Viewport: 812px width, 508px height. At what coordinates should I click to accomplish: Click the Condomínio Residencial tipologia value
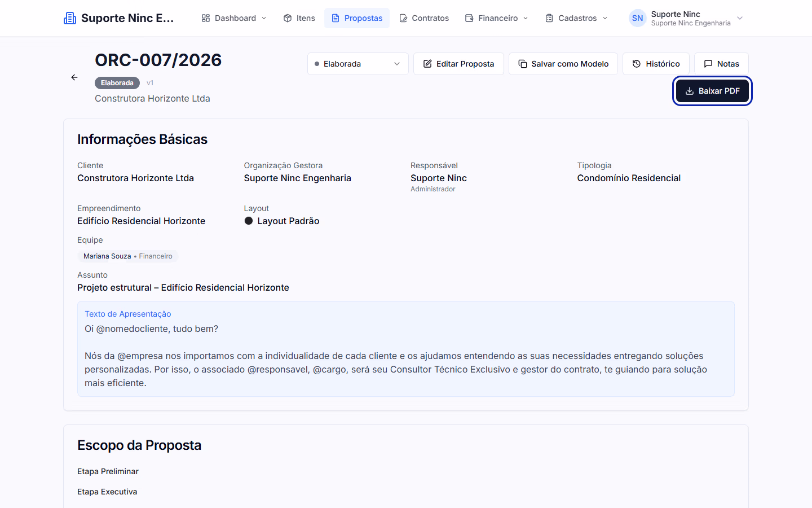[629, 178]
